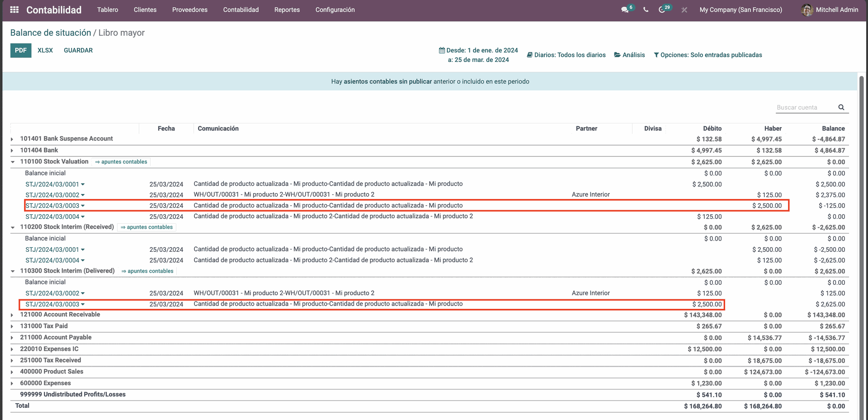This screenshot has height=420, width=868.
Task: Open STJ/2024/03/0002 dropdown under Stock Interim (Delivered)
Action: coord(55,293)
